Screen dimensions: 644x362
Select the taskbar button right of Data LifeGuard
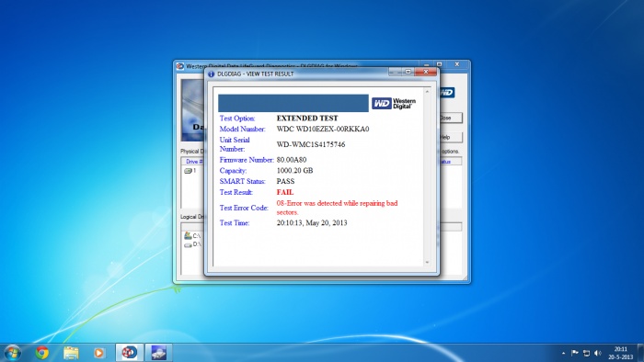[x=158, y=353]
